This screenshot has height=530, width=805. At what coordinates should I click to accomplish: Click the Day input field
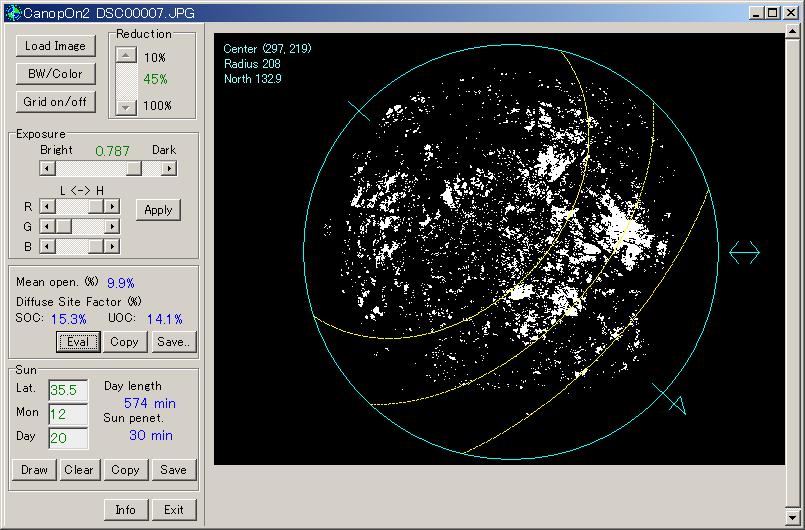pyautogui.click(x=68, y=438)
